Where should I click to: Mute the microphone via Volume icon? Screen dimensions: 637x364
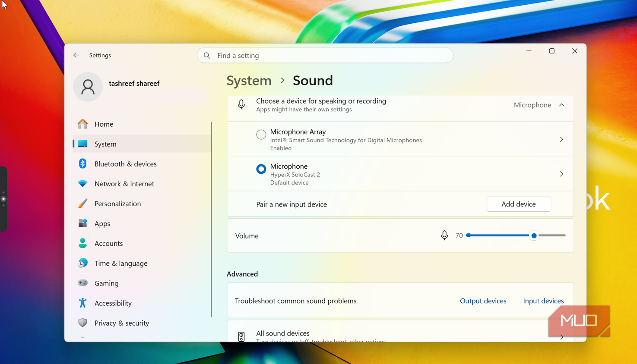(444, 235)
